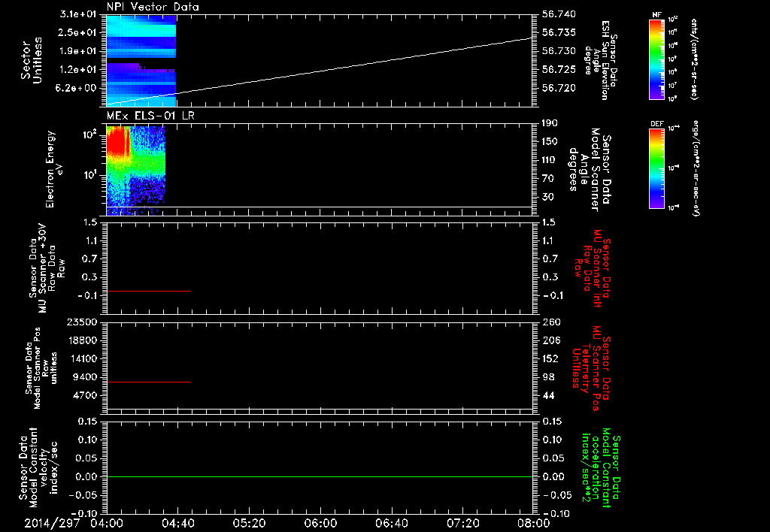Click the 'MU Scanner +30V Raw Data' axis label
This screenshot has height=532, width=770.
(47, 268)
